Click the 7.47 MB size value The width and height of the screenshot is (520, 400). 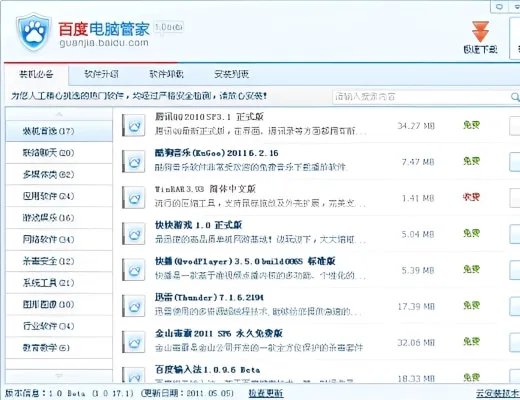click(x=418, y=162)
